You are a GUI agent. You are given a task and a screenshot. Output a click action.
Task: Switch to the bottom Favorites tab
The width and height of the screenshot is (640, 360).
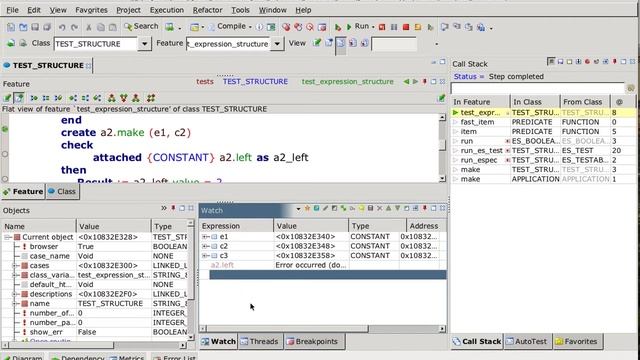click(577, 342)
